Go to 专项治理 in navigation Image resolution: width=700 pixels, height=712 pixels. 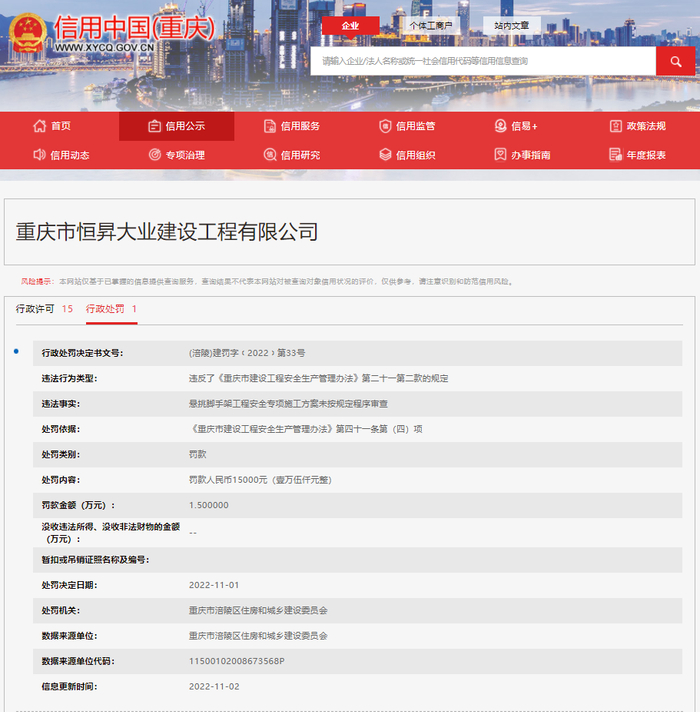pos(185,155)
